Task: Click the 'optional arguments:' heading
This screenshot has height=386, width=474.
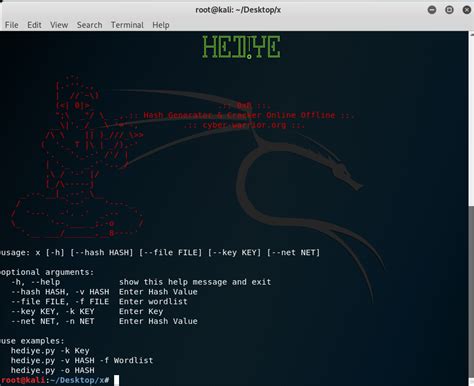Action: (x=47, y=272)
